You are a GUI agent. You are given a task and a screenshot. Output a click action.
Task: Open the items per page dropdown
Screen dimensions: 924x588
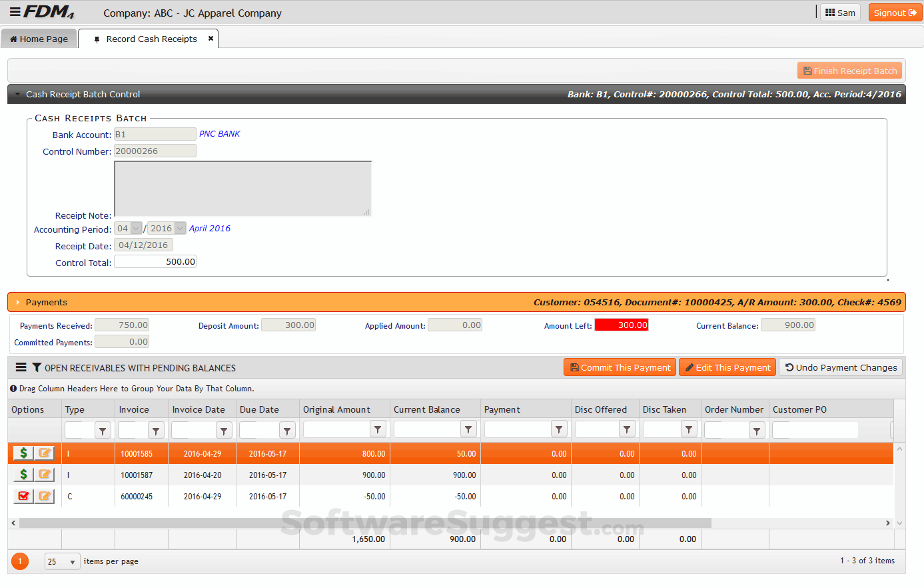61,561
